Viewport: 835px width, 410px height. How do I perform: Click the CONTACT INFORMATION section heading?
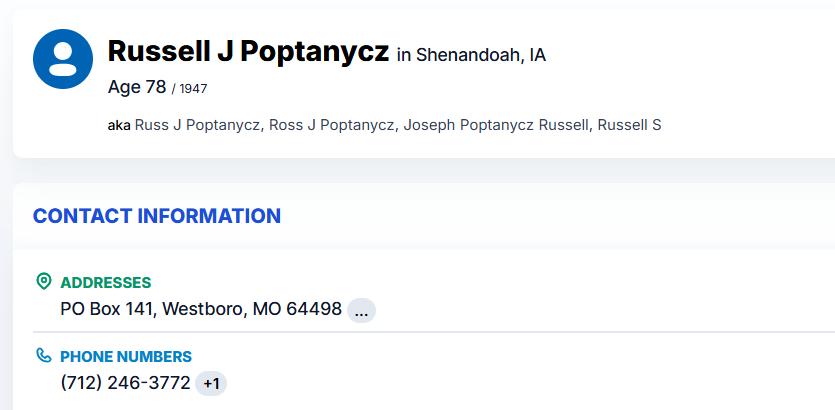[157, 216]
